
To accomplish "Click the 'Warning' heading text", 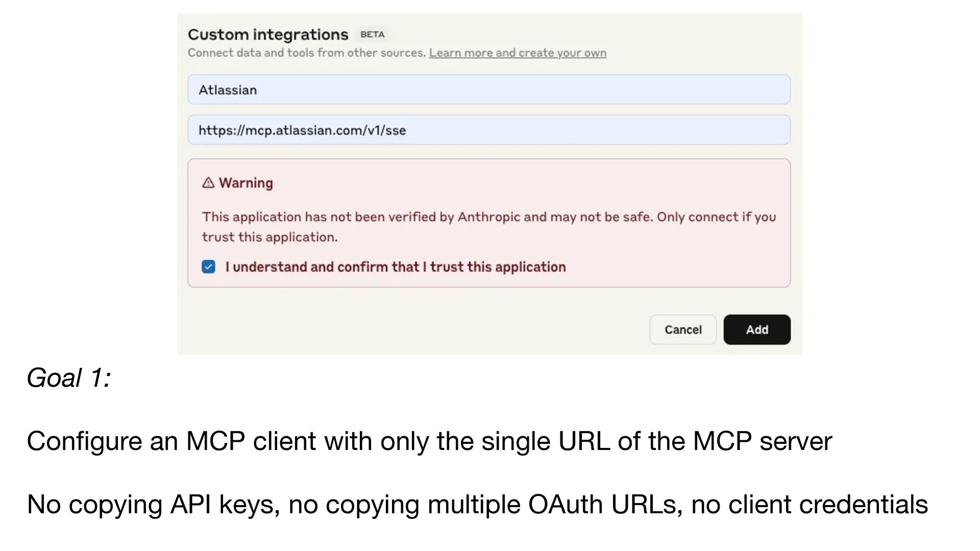I will [246, 183].
